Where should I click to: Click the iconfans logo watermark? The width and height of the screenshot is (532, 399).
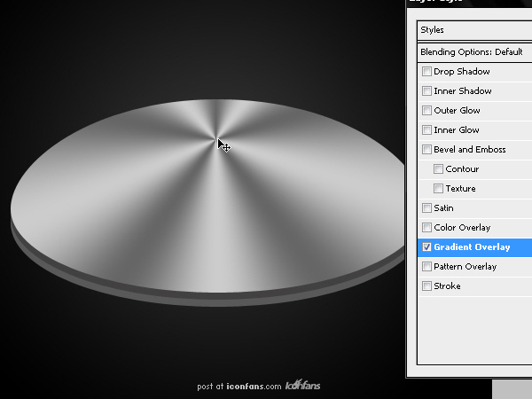302,385
